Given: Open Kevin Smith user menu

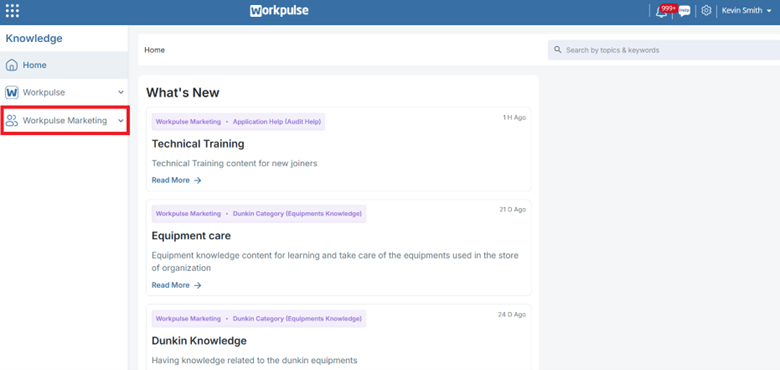Looking at the screenshot, I should coord(746,10).
